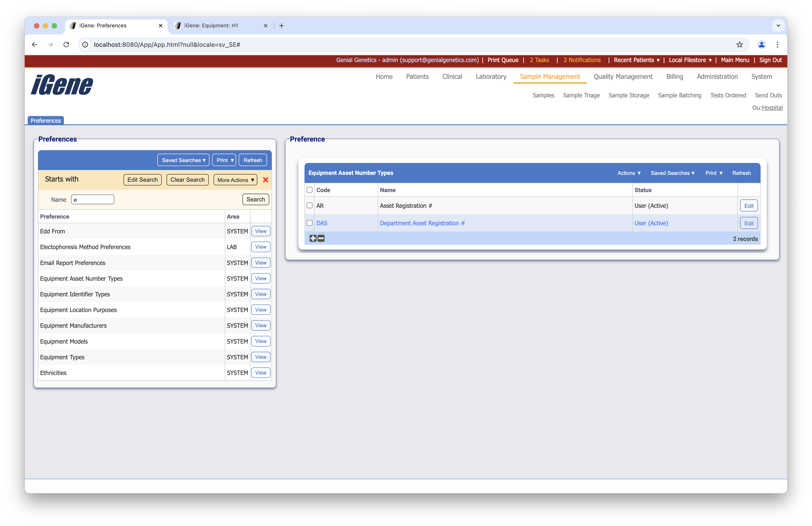Reload the page with browser refresh icon
The image size is (812, 526).
click(x=66, y=45)
